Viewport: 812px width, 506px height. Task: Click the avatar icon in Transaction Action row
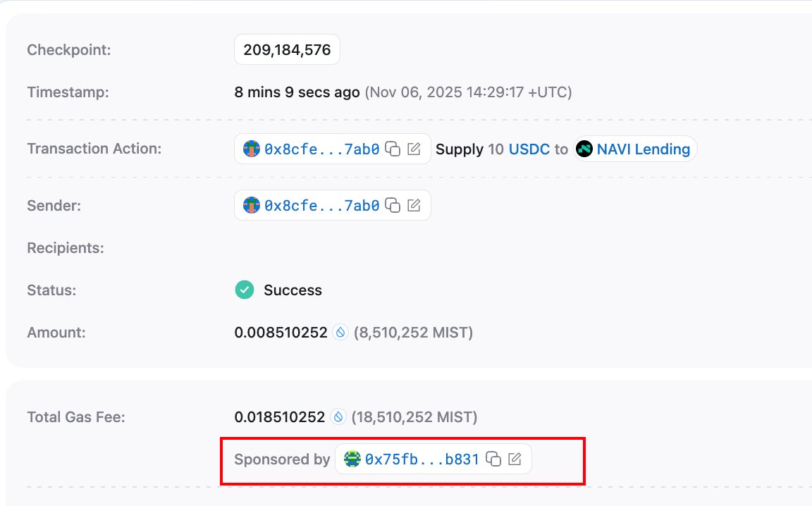tap(252, 149)
